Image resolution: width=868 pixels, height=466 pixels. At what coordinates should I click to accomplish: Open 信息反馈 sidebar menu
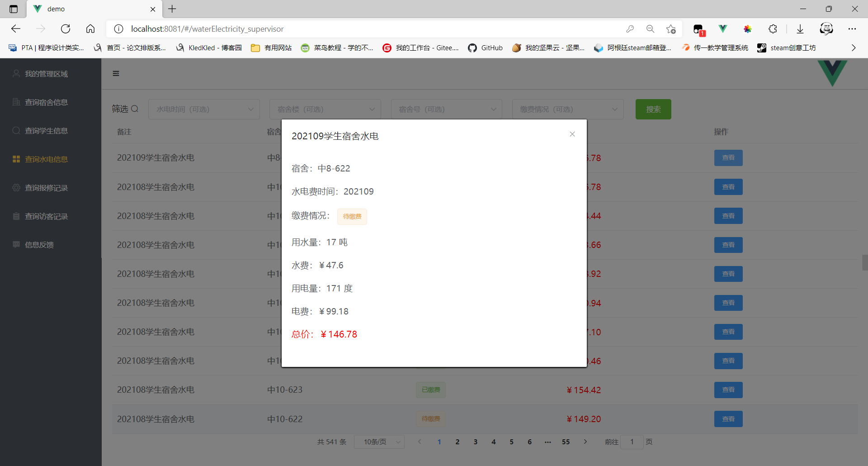coord(51,245)
